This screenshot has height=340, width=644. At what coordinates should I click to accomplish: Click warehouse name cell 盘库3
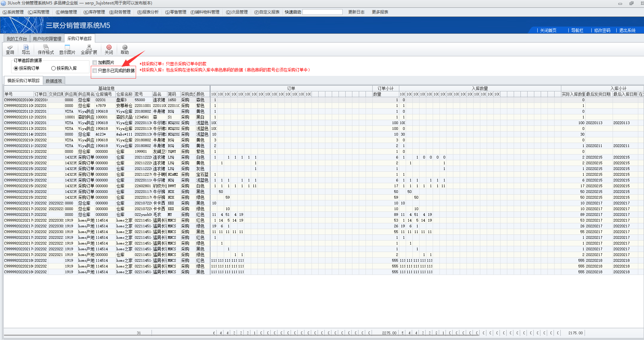click(x=125, y=100)
